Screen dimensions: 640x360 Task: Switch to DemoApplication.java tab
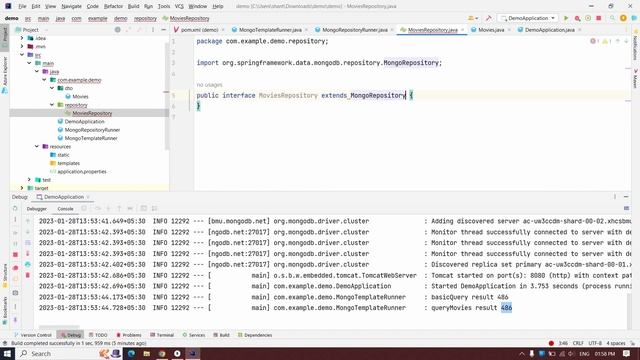point(549,30)
